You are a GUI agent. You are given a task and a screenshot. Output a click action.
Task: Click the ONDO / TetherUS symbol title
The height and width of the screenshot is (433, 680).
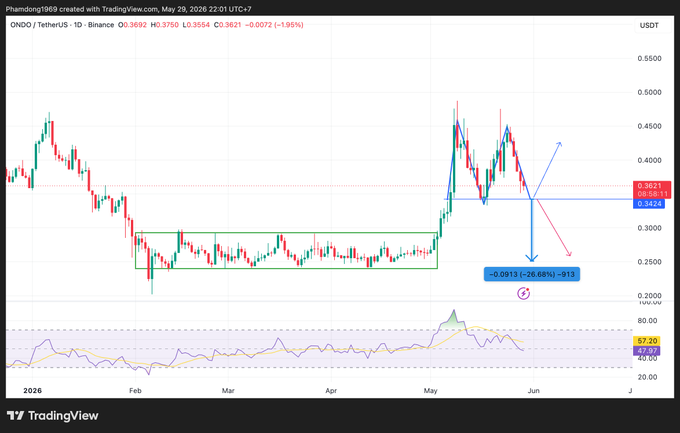tap(39, 25)
